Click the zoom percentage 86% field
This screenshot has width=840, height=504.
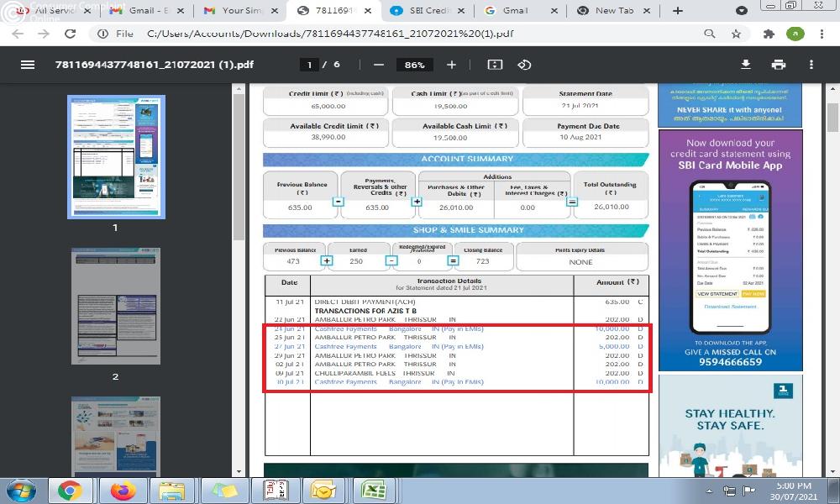click(414, 65)
